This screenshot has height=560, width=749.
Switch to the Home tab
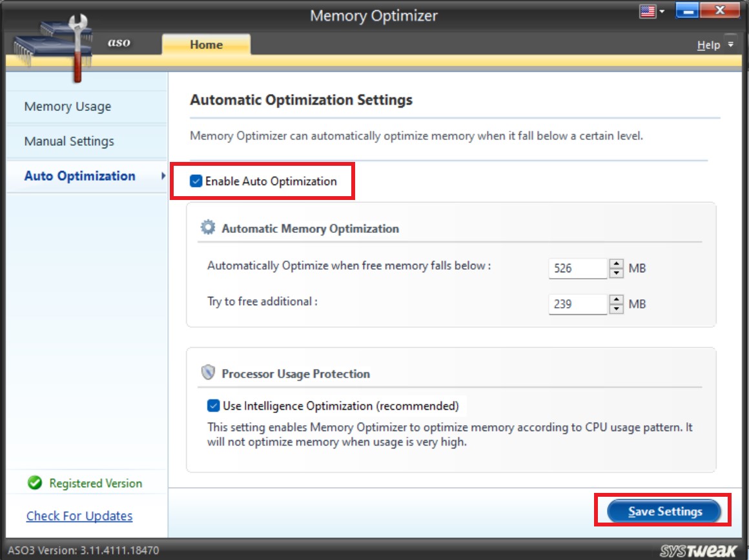206,45
